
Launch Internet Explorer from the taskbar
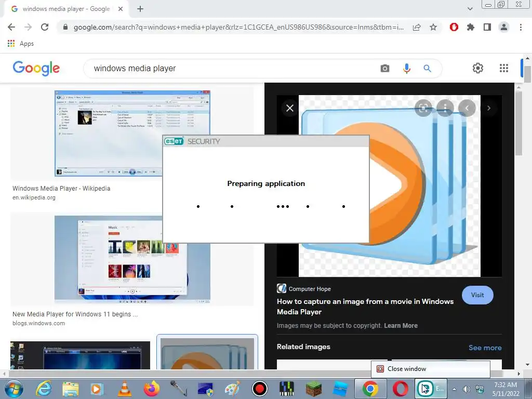[44, 389]
